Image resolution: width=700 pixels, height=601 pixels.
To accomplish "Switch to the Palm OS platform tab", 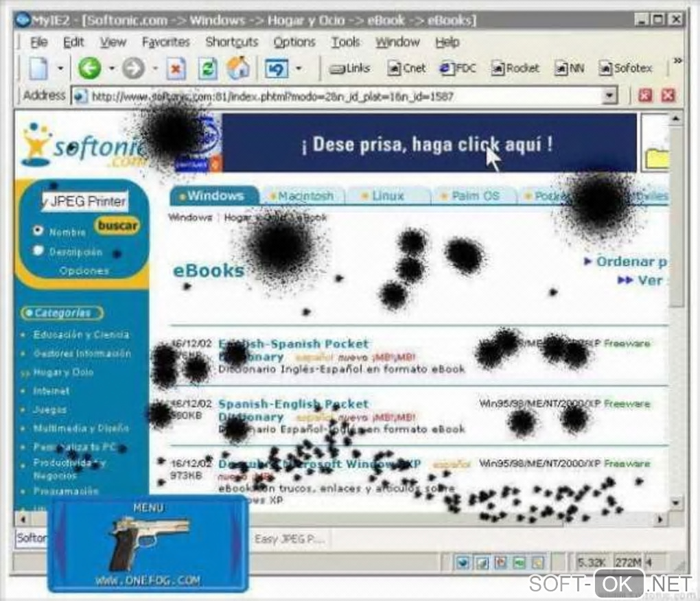I will point(474,196).
